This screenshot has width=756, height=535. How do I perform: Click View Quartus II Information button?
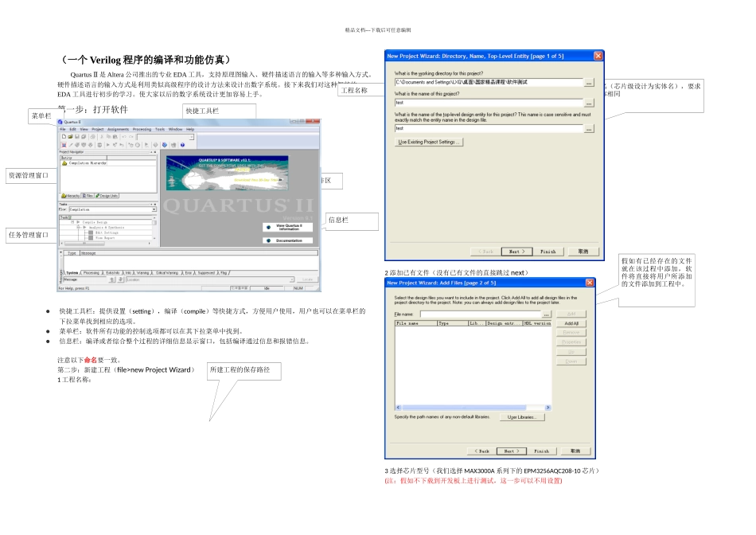[288, 227]
